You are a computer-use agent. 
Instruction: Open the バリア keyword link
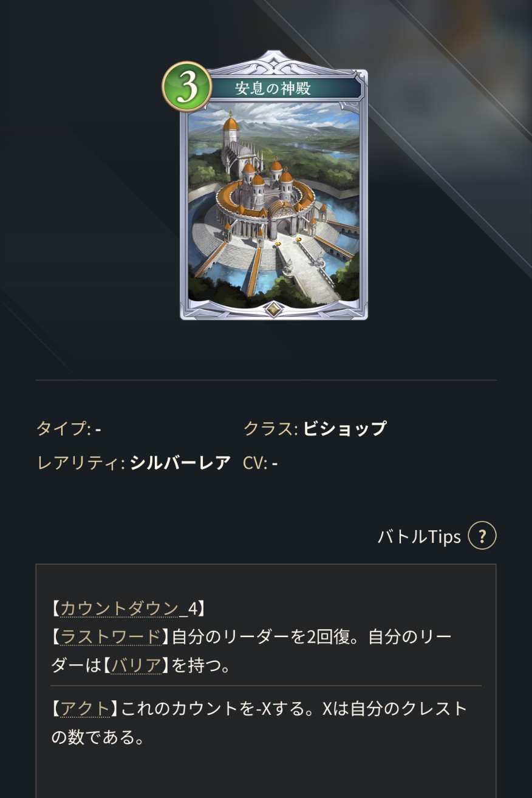(137, 666)
